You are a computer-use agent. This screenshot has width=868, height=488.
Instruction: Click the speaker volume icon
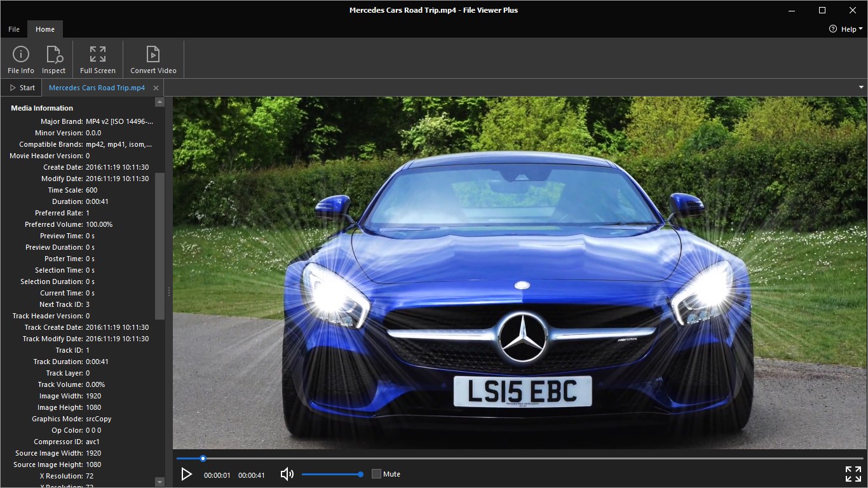(287, 474)
